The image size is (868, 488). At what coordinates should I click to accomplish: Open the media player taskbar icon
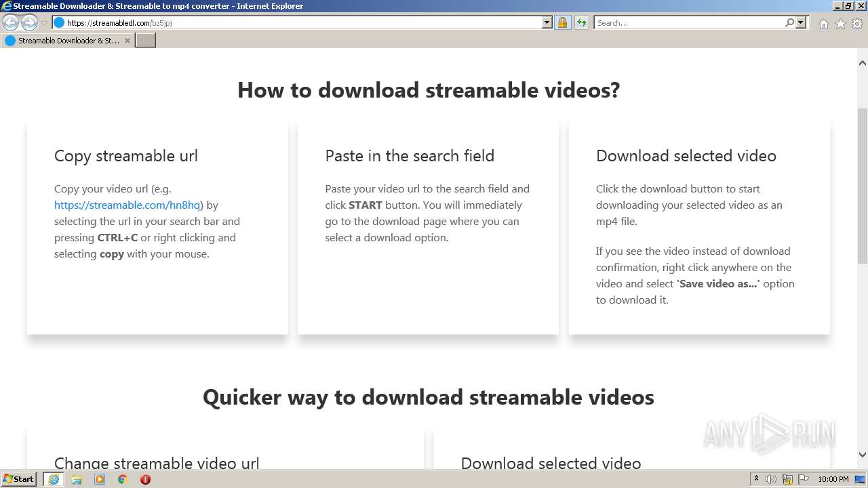[100, 479]
